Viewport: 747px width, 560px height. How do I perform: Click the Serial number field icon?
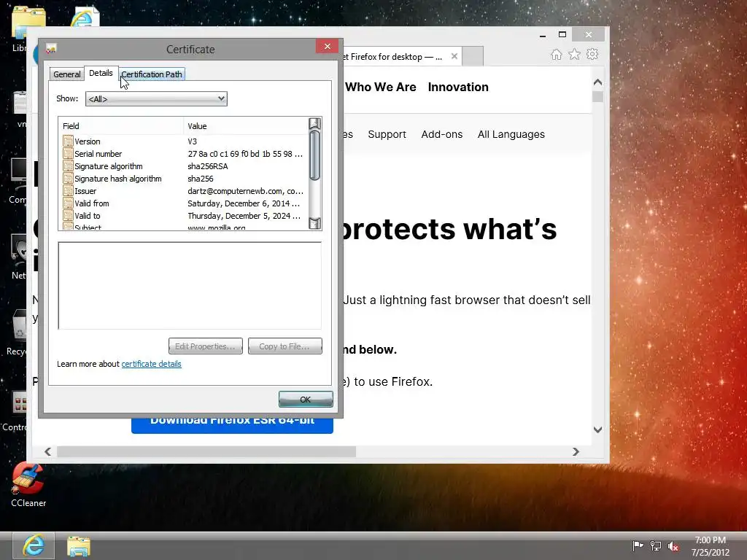68,153
